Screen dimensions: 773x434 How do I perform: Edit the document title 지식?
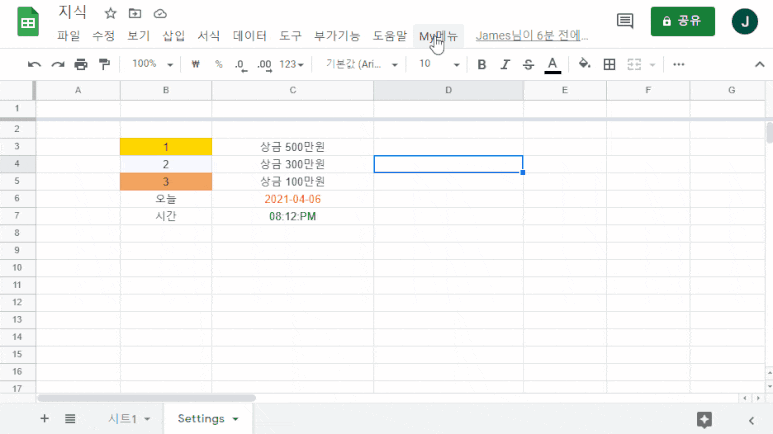[72, 12]
